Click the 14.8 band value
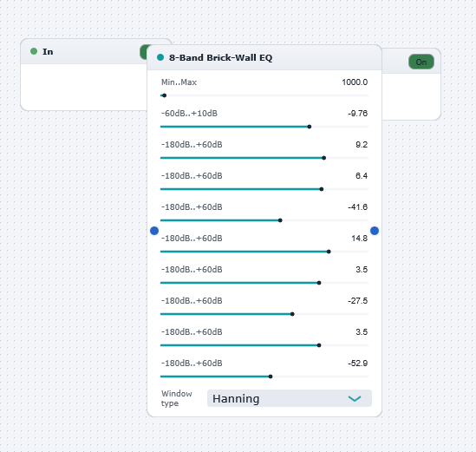The width and height of the screenshot is (476, 452). click(x=360, y=239)
